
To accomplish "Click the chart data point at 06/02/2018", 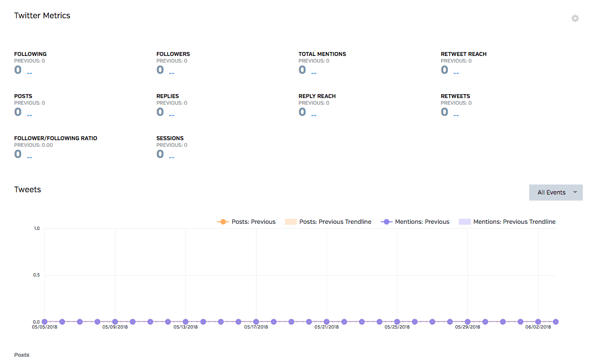I will click(x=538, y=321).
